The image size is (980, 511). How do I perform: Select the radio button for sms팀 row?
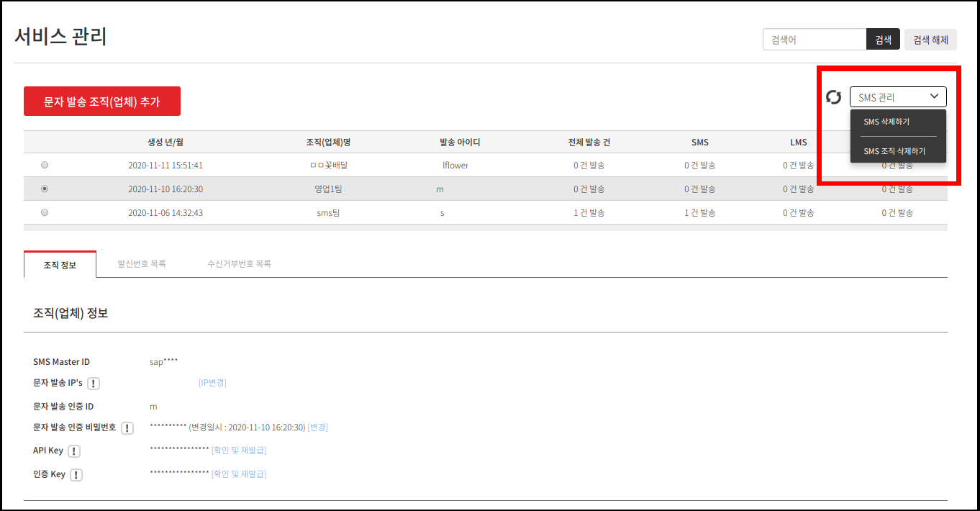45,212
